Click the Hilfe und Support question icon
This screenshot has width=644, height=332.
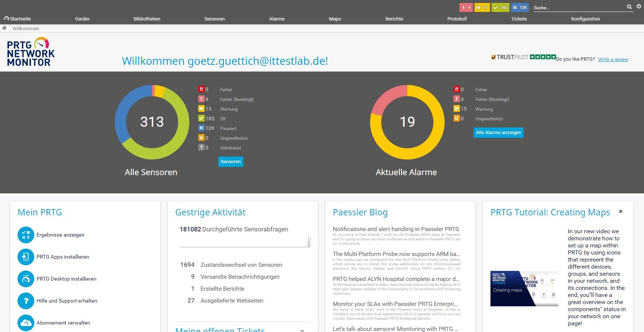[26, 301]
